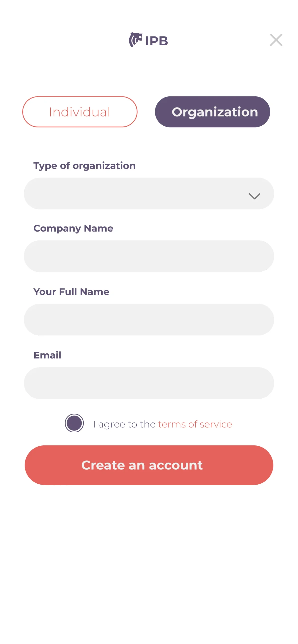Click the Type of organization label
Image resolution: width=298 pixels, height=644 pixels.
pyautogui.click(x=84, y=166)
